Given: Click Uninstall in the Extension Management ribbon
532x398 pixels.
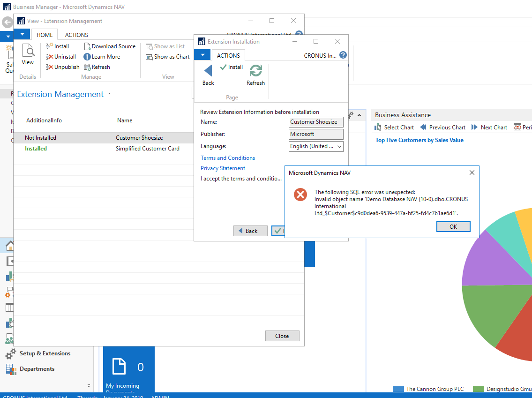Looking at the screenshot, I should [x=61, y=57].
